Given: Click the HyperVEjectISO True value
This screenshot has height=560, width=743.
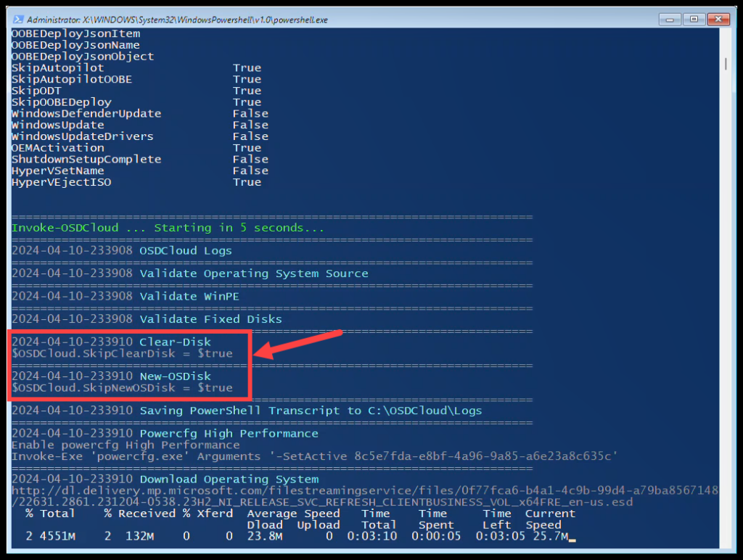Looking at the screenshot, I should (247, 182).
